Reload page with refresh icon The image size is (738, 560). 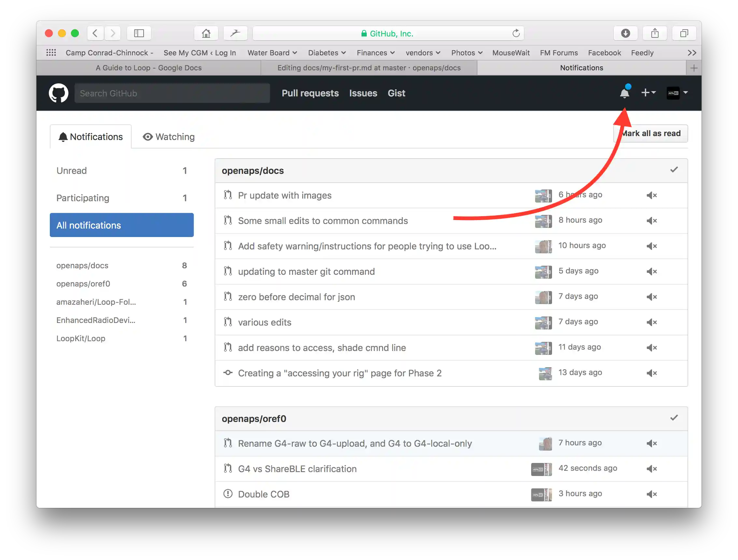tap(516, 33)
